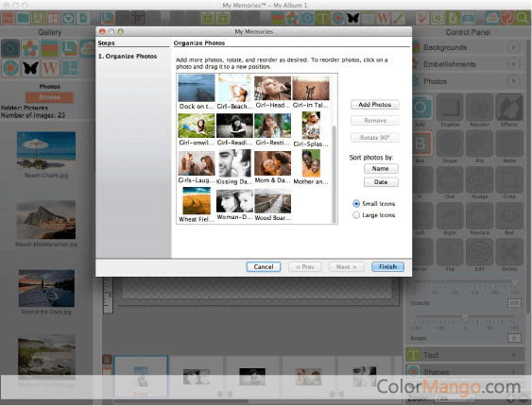Click the flower embellishments icon in Gallery

[x=30, y=48]
